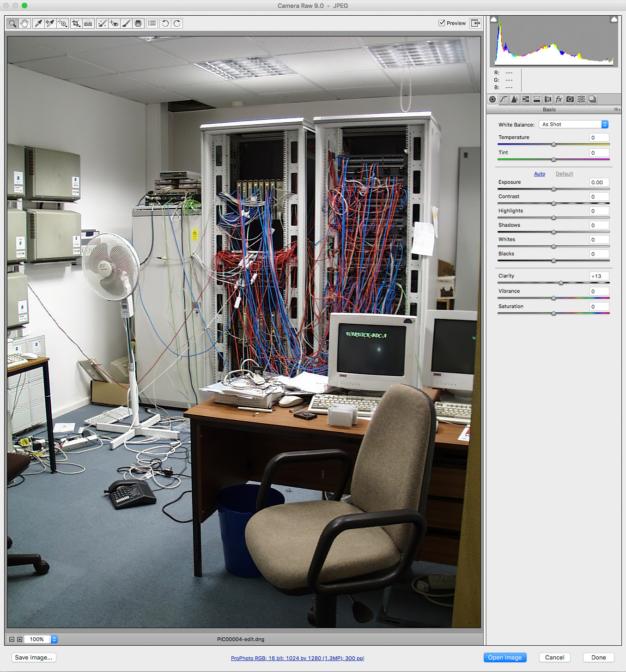626x672 pixels.
Task: Activate the Targeted Adjustment tool
Action: 63,23
